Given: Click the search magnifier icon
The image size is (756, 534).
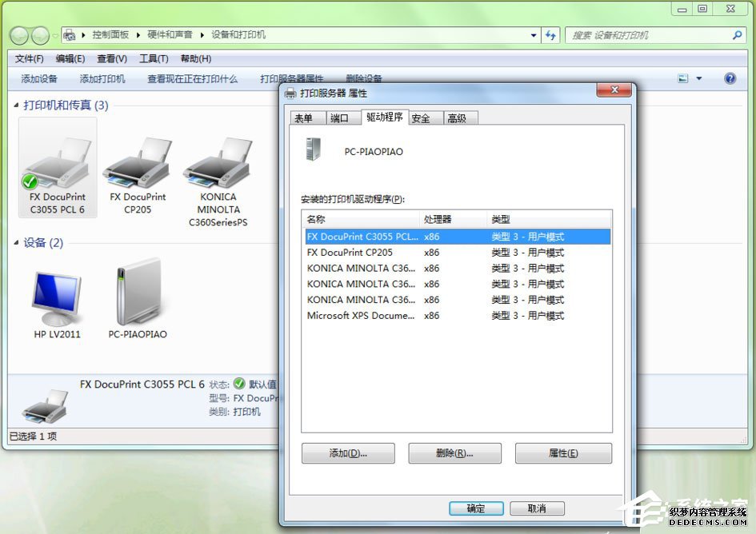Looking at the screenshot, I should pos(737,35).
